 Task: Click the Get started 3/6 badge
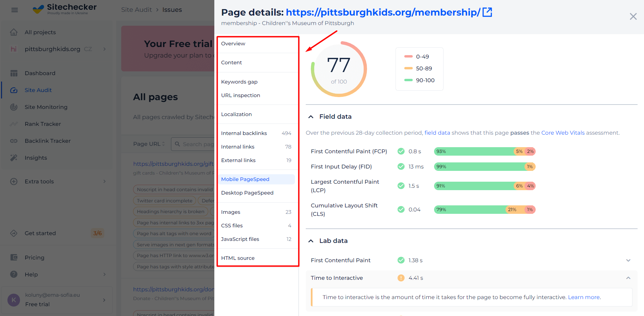pyautogui.click(x=98, y=233)
